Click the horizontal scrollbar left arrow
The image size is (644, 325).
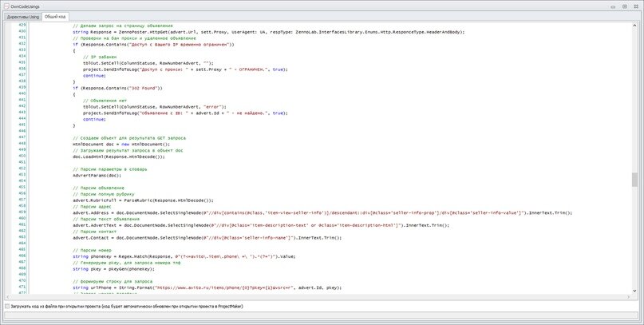coord(8,296)
